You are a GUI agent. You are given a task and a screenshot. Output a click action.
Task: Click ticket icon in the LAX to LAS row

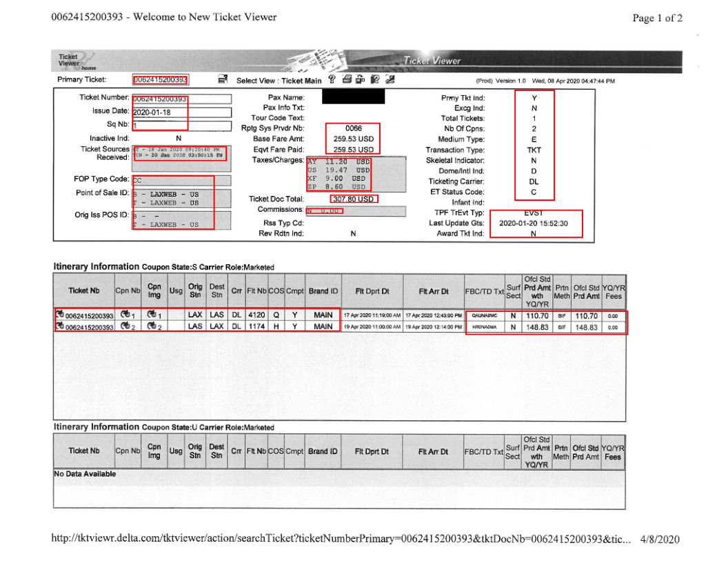click(60, 315)
